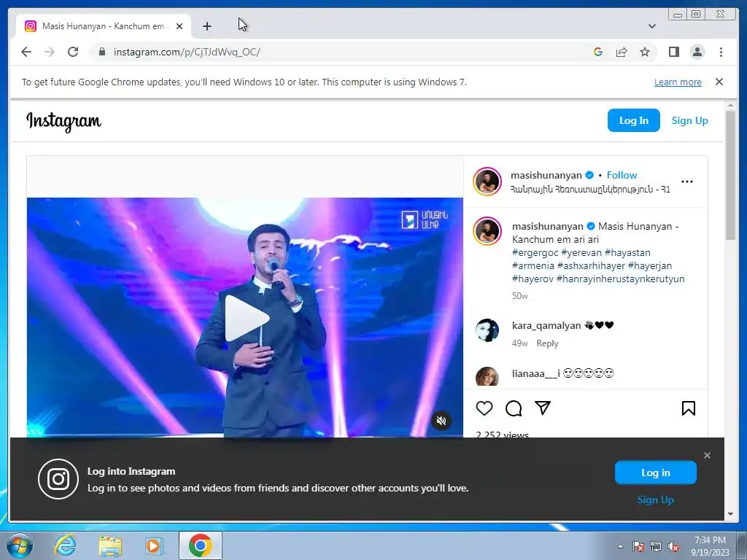Open the network icon in system tray
This screenshot has height=560, width=747.
coord(656,546)
